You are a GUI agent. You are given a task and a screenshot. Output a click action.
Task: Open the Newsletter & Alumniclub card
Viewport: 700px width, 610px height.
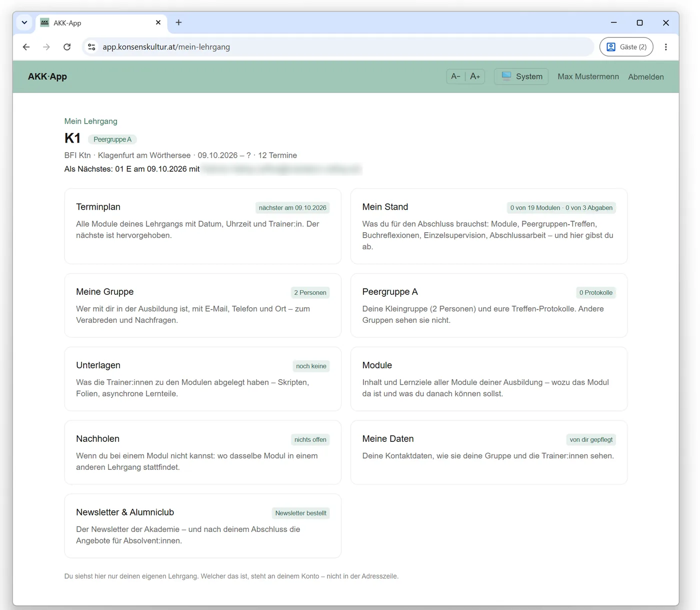[x=202, y=526]
